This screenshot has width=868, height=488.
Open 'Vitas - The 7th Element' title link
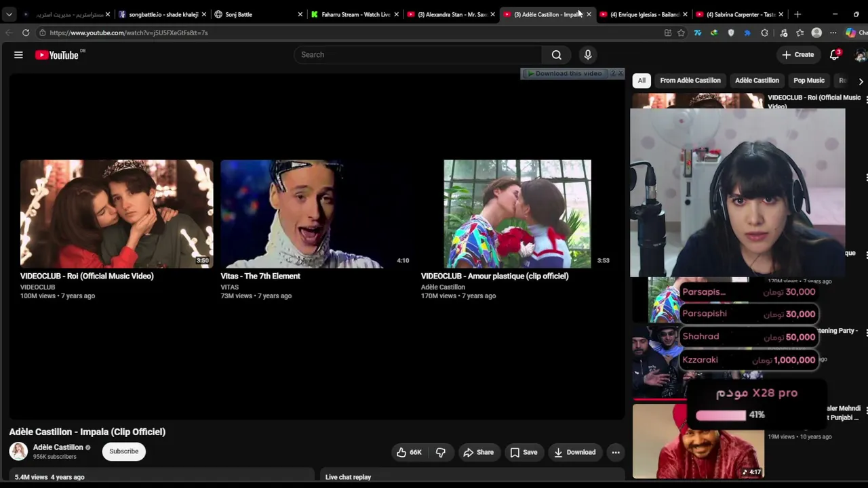click(x=260, y=276)
